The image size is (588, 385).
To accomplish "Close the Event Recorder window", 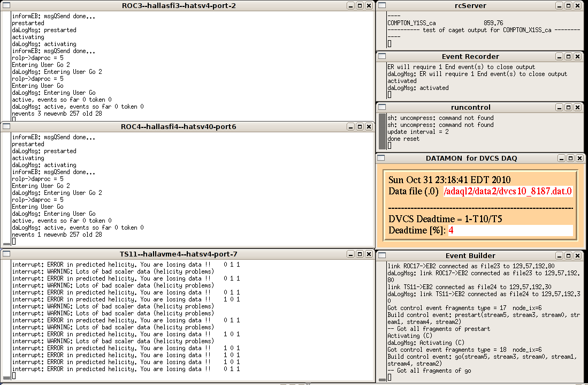I will tap(577, 56).
